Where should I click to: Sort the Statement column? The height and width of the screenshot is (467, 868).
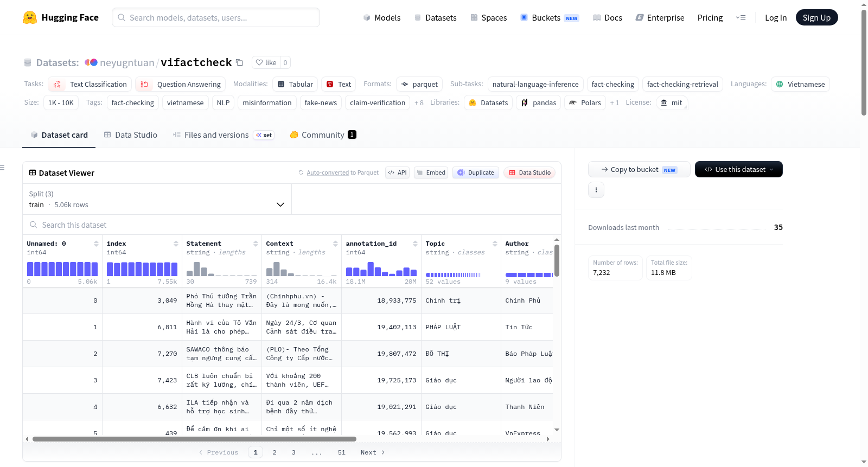coord(256,244)
